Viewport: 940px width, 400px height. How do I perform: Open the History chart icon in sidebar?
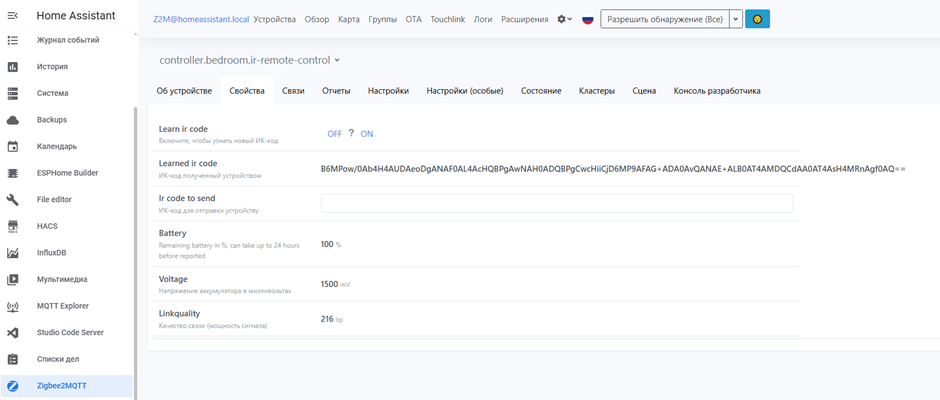pyautogui.click(x=13, y=67)
